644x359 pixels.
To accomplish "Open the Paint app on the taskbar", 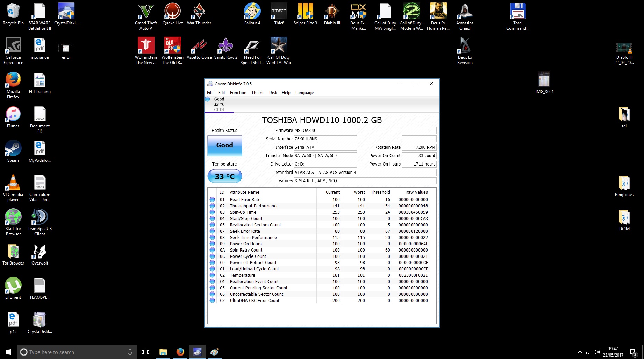I will click(x=214, y=352).
